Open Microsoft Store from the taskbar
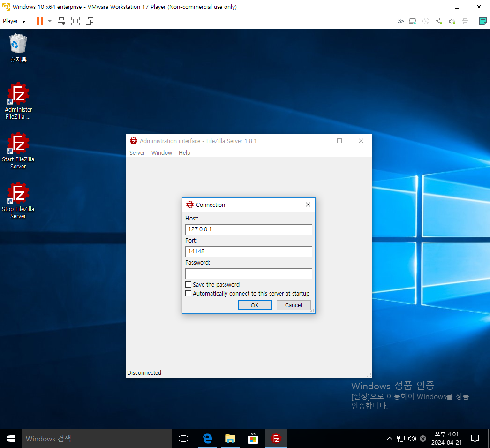The image size is (490, 448). click(x=253, y=439)
